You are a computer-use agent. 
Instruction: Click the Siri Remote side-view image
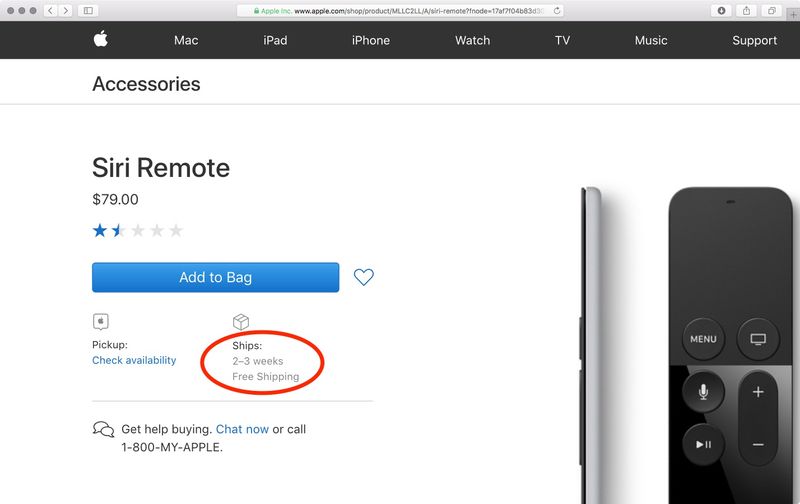pyautogui.click(x=591, y=345)
